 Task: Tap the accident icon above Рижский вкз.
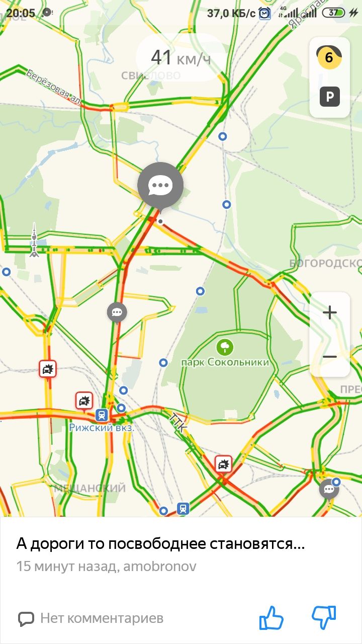click(x=84, y=401)
